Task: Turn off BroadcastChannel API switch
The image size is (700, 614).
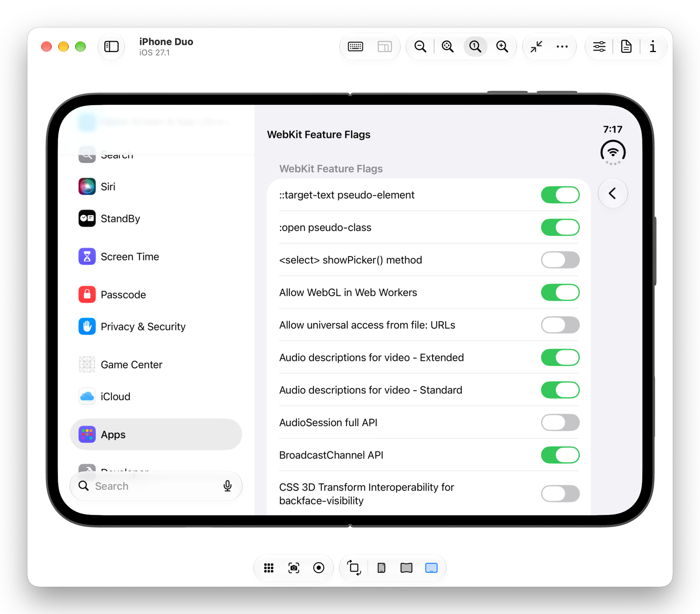Action: click(x=560, y=455)
